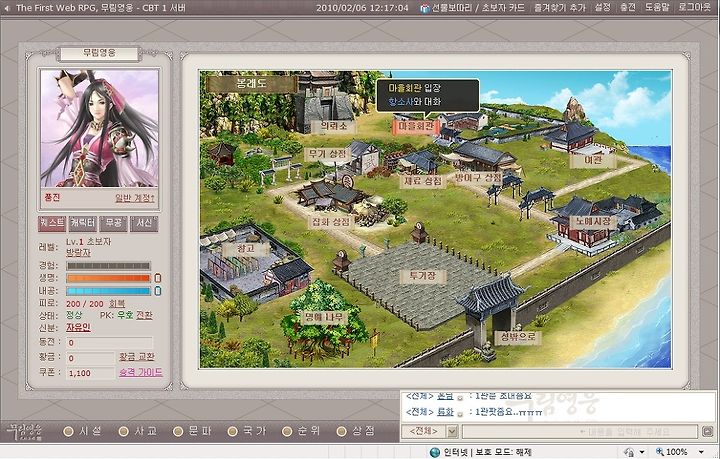Click the orange 생명 health bar
Image resolution: width=720 pixels, height=459 pixels.
point(108,278)
